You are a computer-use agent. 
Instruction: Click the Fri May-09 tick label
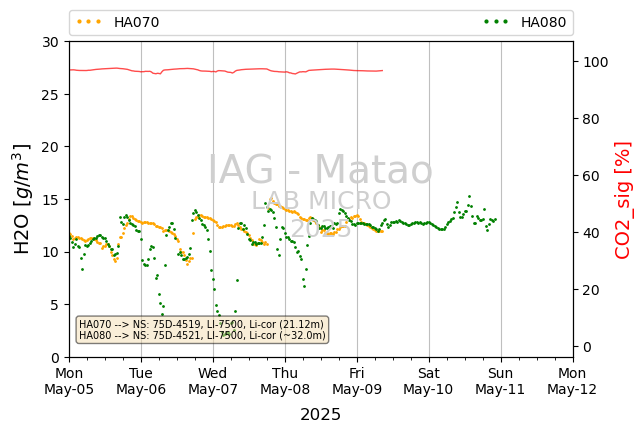pyautogui.click(x=357, y=381)
